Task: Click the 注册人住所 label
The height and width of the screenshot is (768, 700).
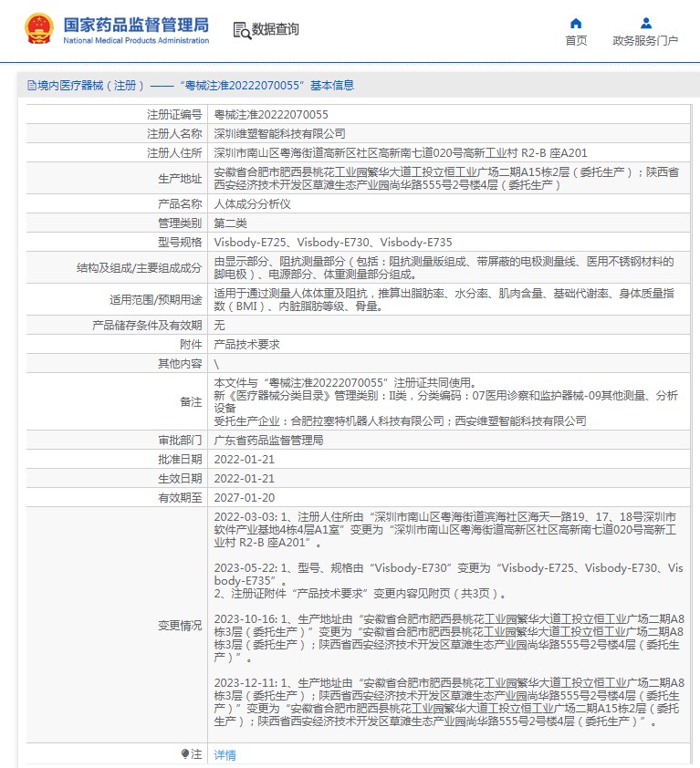Action: [174, 153]
